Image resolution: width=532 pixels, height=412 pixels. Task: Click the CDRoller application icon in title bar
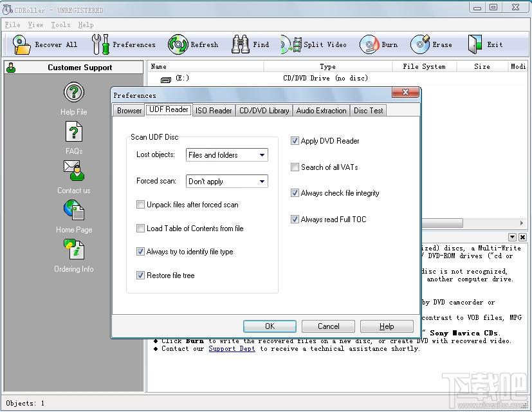[8, 10]
